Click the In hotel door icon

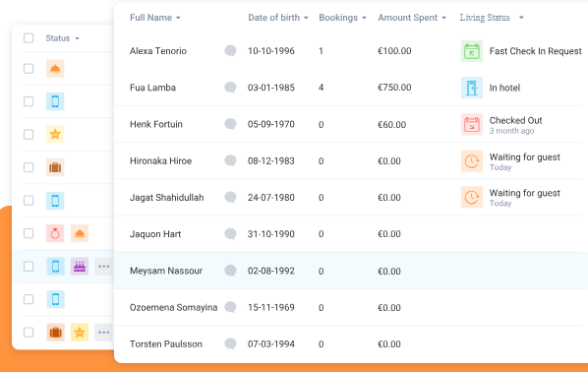(x=471, y=88)
